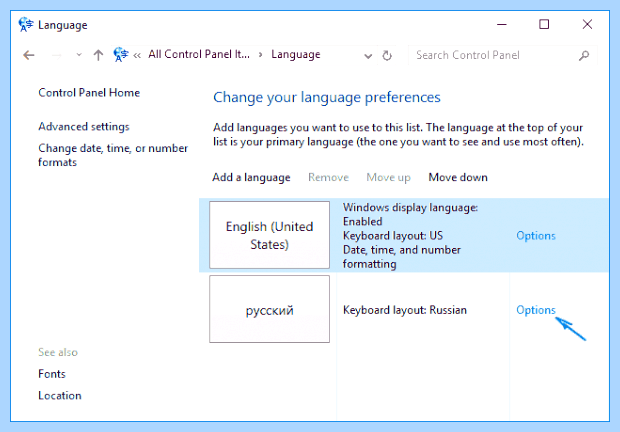The image size is (620, 432).
Task: Close the Language window
Action: (587, 25)
